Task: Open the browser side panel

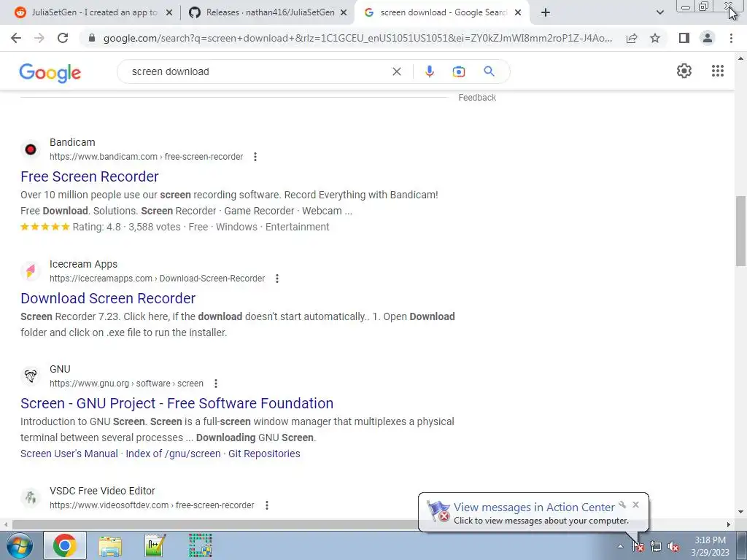Action: click(684, 38)
